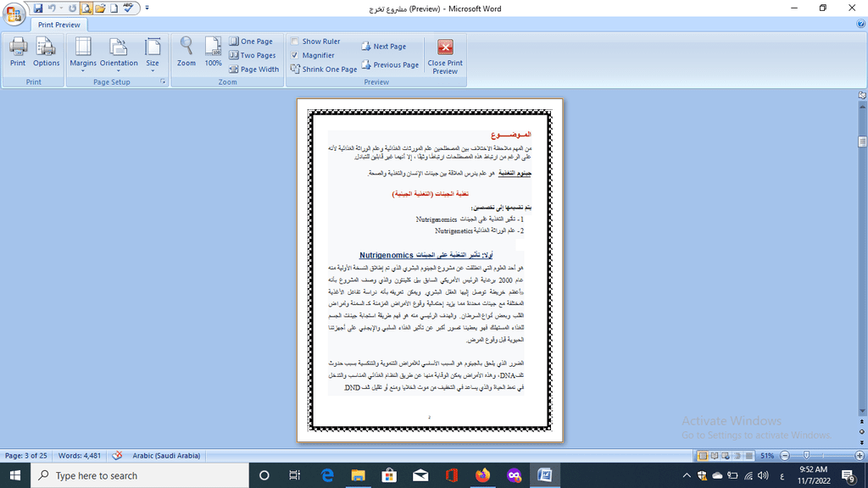Switch to Print Layout view
This screenshot has height=488, width=868.
pyautogui.click(x=703, y=456)
